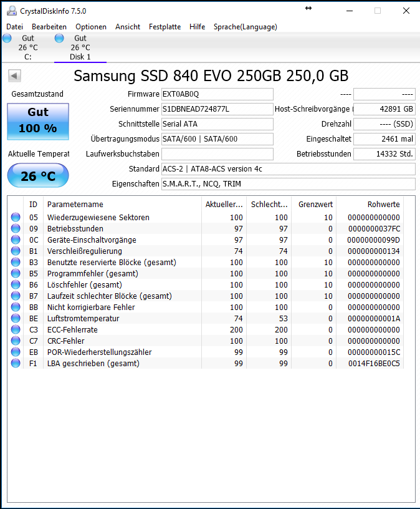The image size is (420, 509).
Task: Click the Standard field ACS-2
Action: (289, 169)
